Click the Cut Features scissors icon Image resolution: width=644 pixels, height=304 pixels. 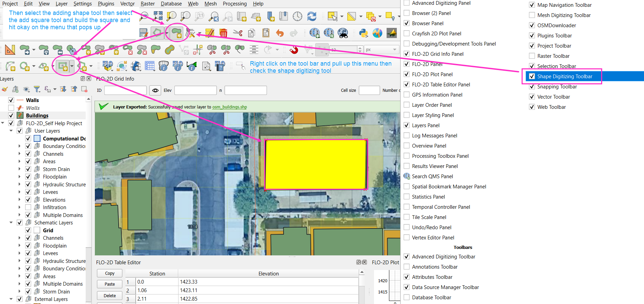pos(238,33)
